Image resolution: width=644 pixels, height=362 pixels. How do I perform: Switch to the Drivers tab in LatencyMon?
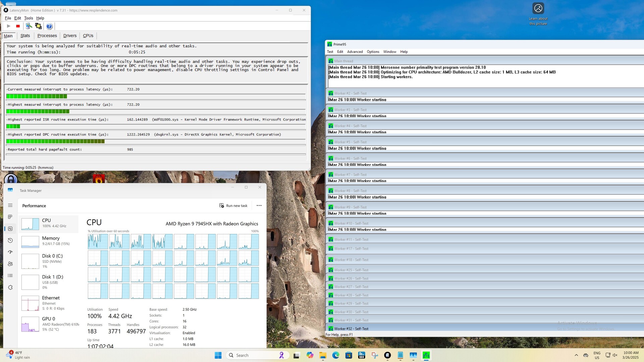(70, 36)
